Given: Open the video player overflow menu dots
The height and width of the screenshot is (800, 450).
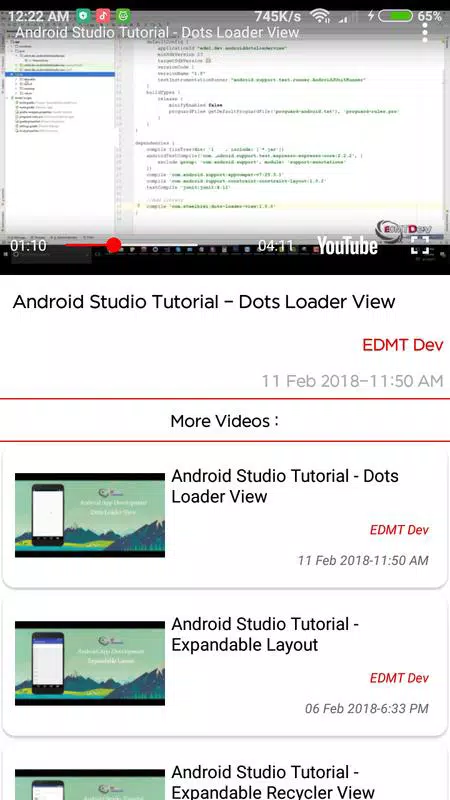Looking at the screenshot, I should click(x=425, y=32).
